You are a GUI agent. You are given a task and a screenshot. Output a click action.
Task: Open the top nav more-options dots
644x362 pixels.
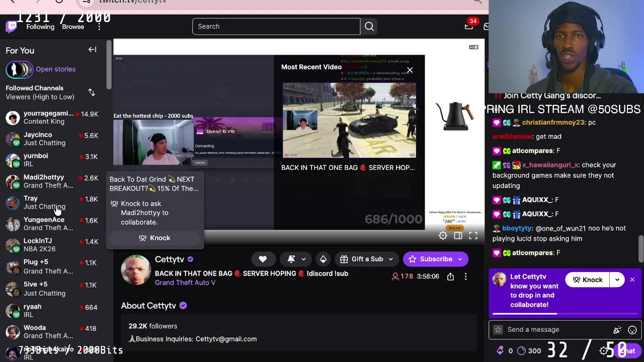[99, 27]
